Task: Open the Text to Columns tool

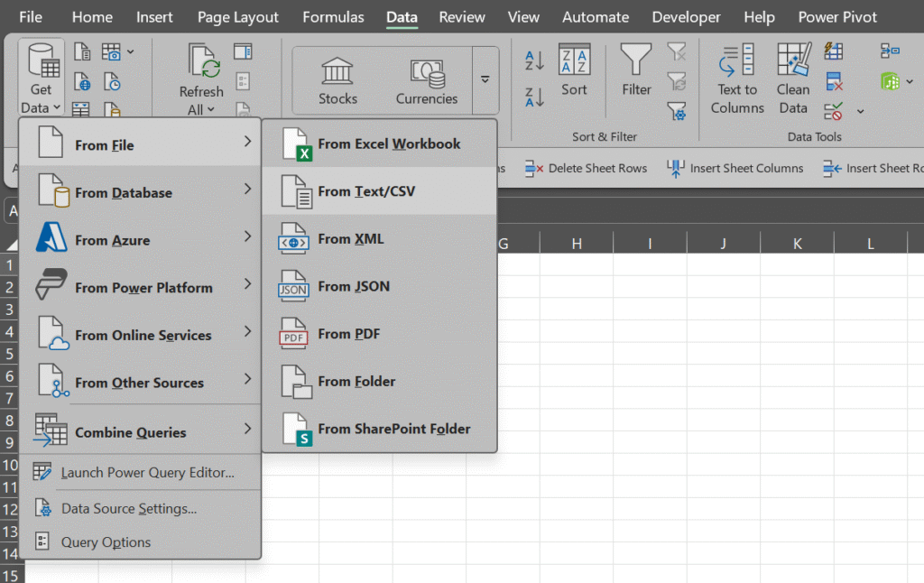Action: pyautogui.click(x=737, y=79)
